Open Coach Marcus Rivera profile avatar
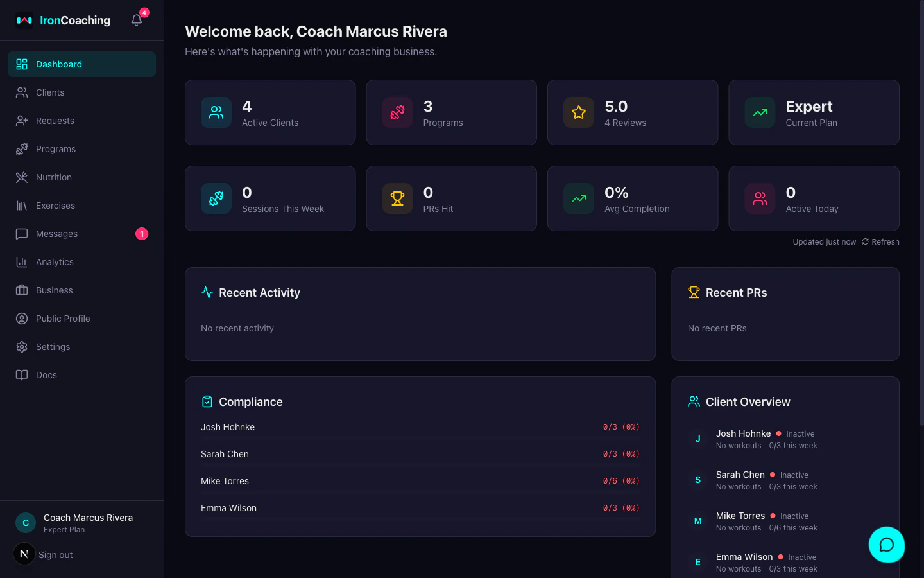The width and height of the screenshot is (924, 578). tap(25, 523)
